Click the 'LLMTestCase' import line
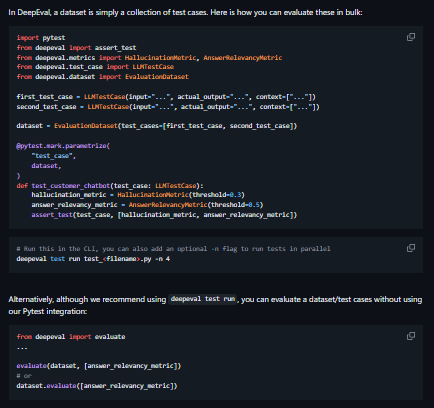Image resolution: width=434 pixels, height=408 pixels. (x=95, y=67)
